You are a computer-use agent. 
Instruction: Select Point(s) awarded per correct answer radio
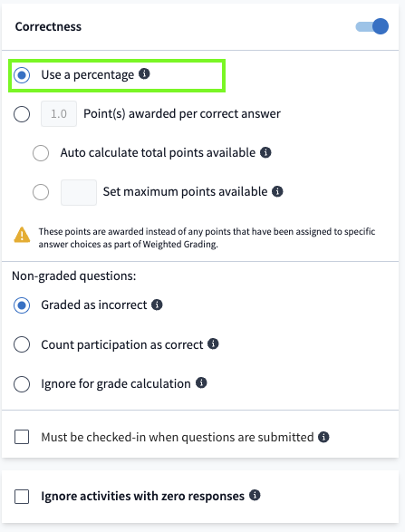(x=22, y=114)
